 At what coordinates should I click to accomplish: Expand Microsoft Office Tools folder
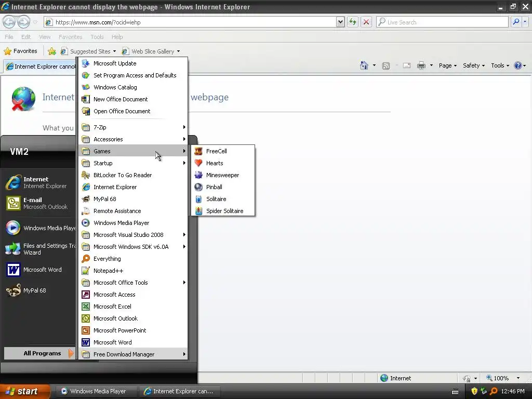133,283
